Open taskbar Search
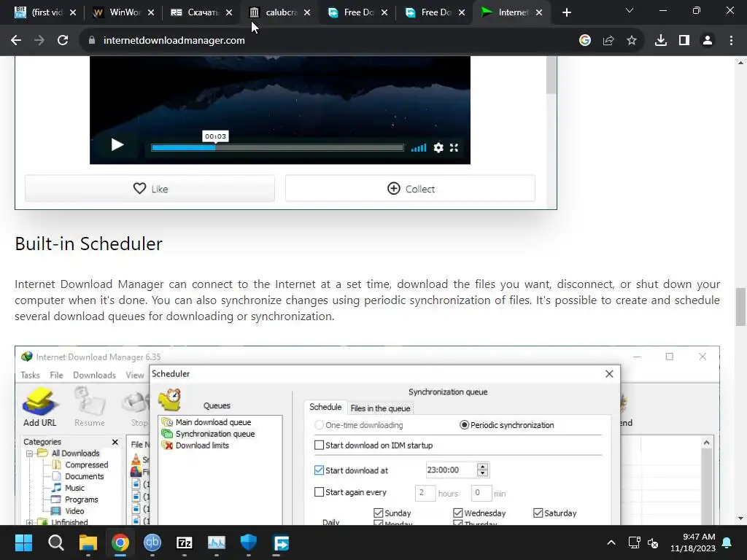The width and height of the screenshot is (747, 560). (55, 542)
